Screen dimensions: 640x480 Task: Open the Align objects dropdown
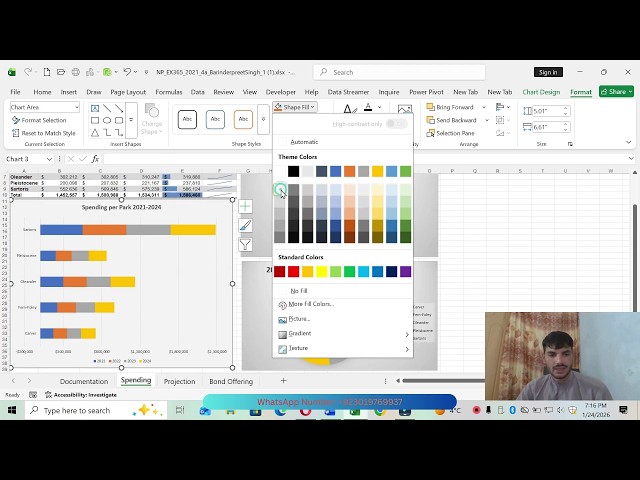coord(503,107)
